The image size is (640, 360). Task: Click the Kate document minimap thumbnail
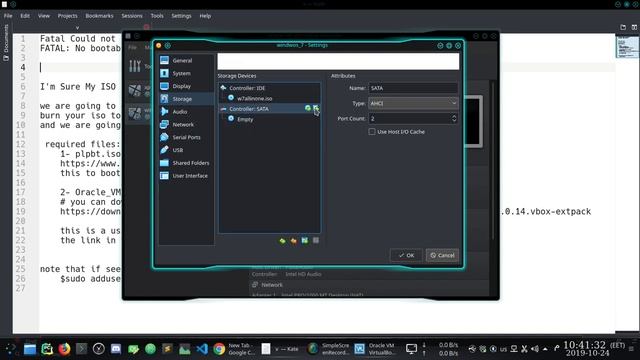click(x=627, y=47)
